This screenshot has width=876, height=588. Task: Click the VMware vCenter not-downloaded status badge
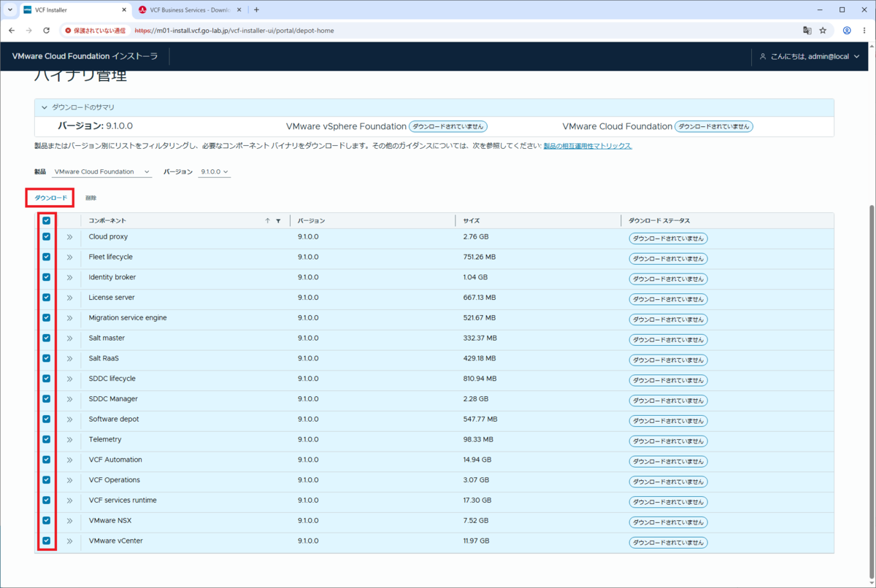pyautogui.click(x=668, y=542)
